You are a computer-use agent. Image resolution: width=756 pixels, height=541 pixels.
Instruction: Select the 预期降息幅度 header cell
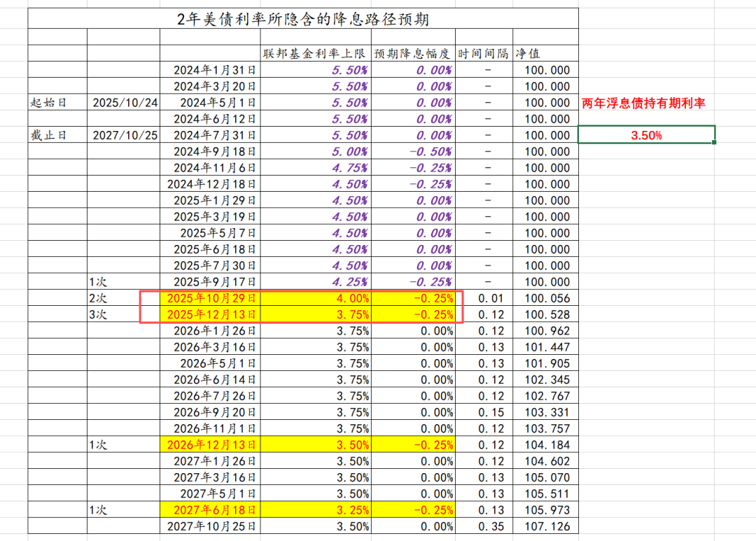413,53
